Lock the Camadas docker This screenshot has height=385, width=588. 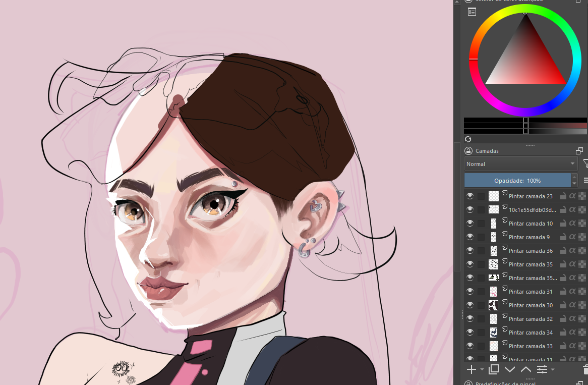pyautogui.click(x=468, y=151)
